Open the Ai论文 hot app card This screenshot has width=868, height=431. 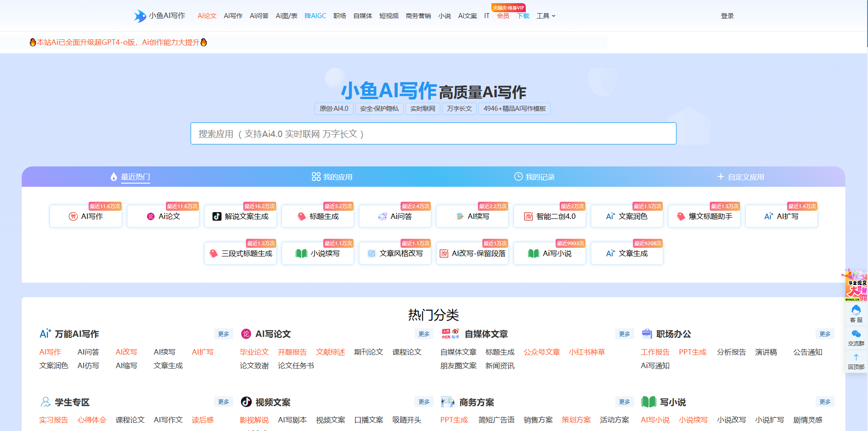pos(163,216)
